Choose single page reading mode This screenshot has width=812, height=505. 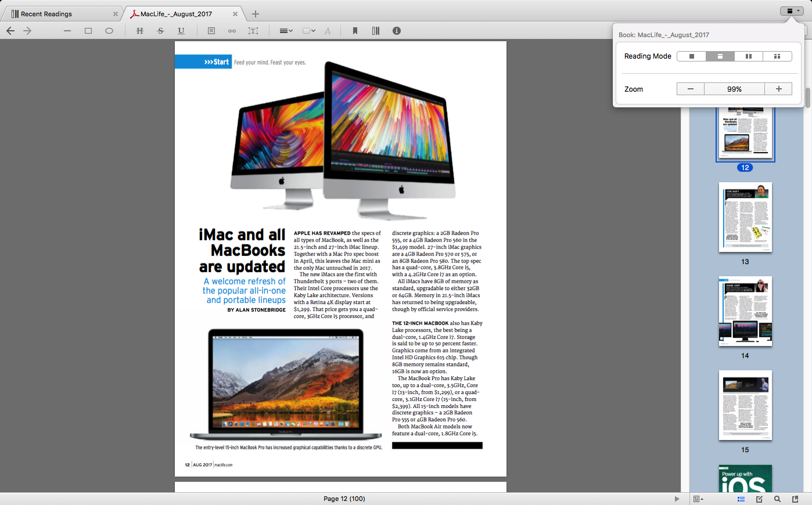[x=692, y=56]
